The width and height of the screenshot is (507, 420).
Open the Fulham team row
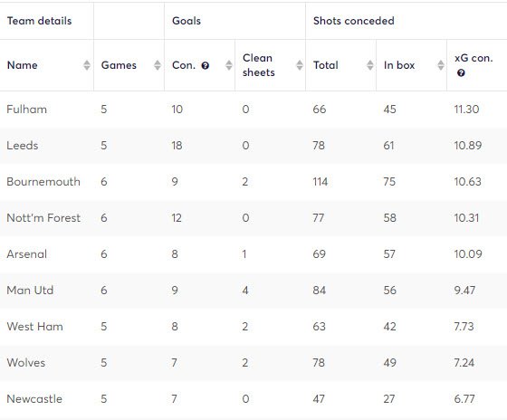click(253, 110)
